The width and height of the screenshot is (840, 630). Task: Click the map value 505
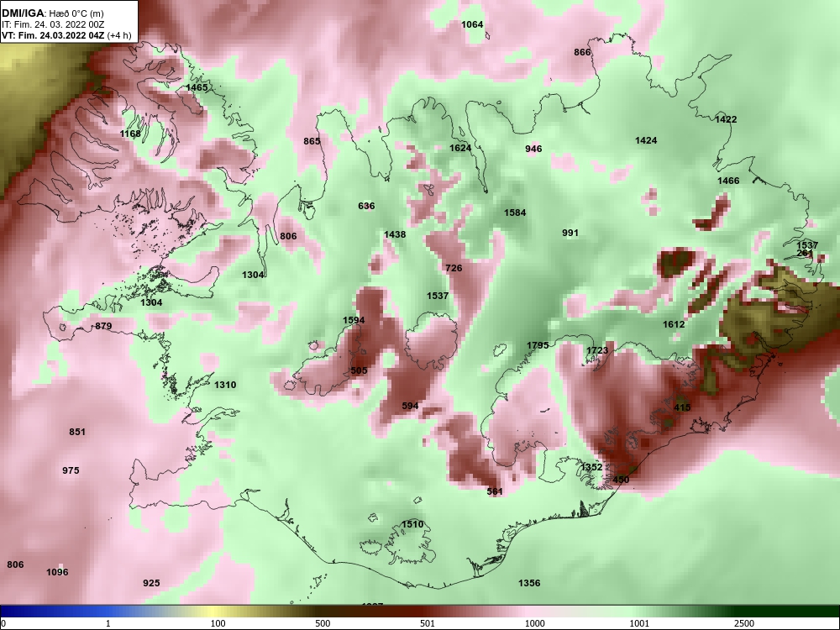(x=359, y=370)
